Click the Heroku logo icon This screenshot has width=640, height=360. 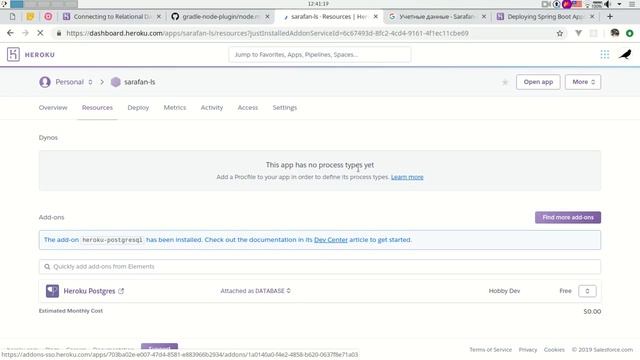tap(13, 54)
